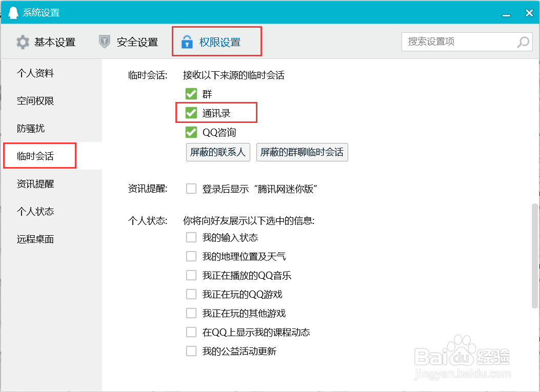Open the 远程桌面 settings page

coord(35,239)
